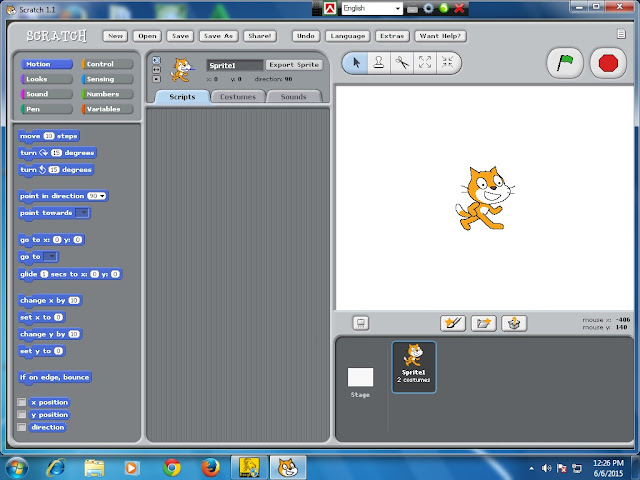Click the New button
Screen dimensions: 640x480
(x=116, y=36)
